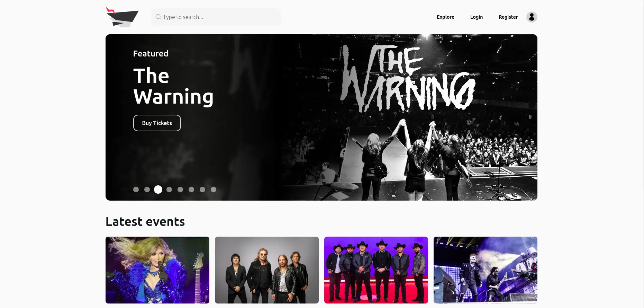Click the site logo in the header
The width and height of the screenshot is (644, 308).
pos(122,17)
